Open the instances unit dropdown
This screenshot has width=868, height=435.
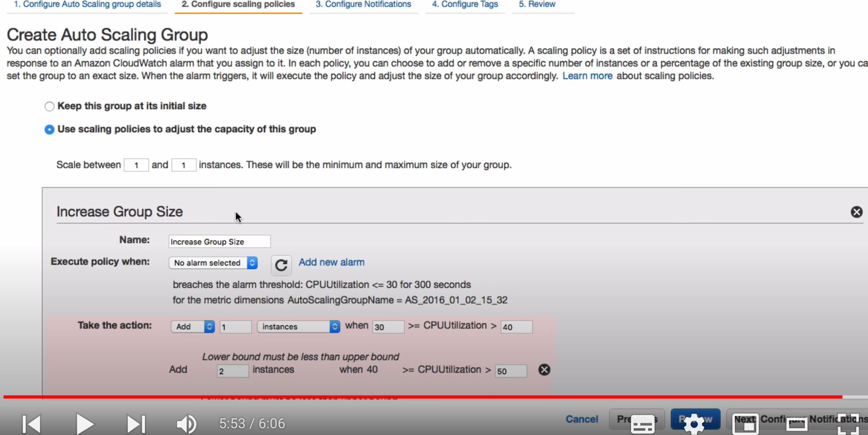[298, 326]
